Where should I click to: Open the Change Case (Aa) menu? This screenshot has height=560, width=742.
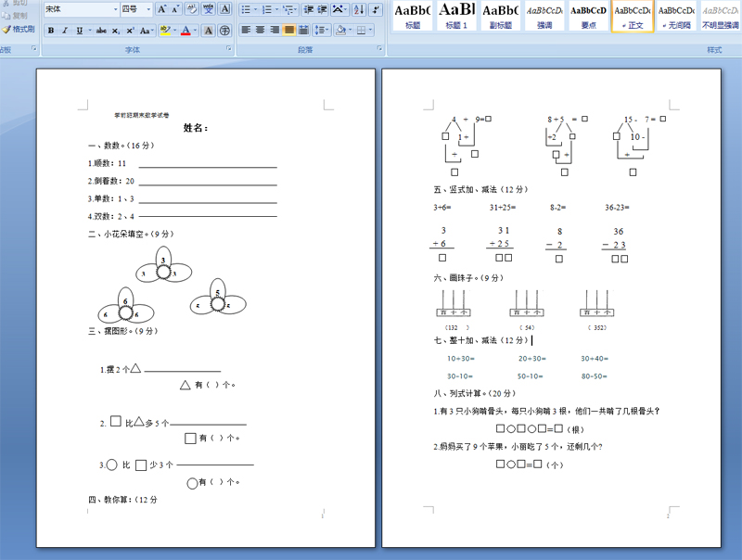tap(146, 31)
